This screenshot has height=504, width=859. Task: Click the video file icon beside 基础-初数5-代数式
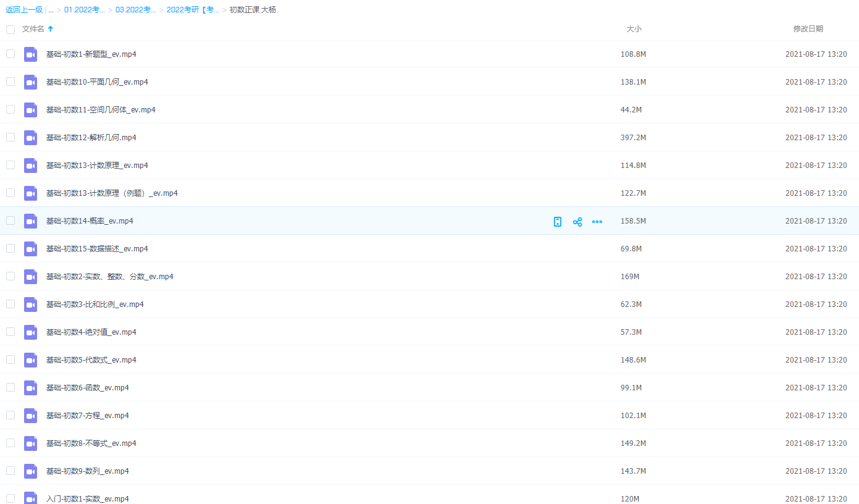click(x=30, y=360)
